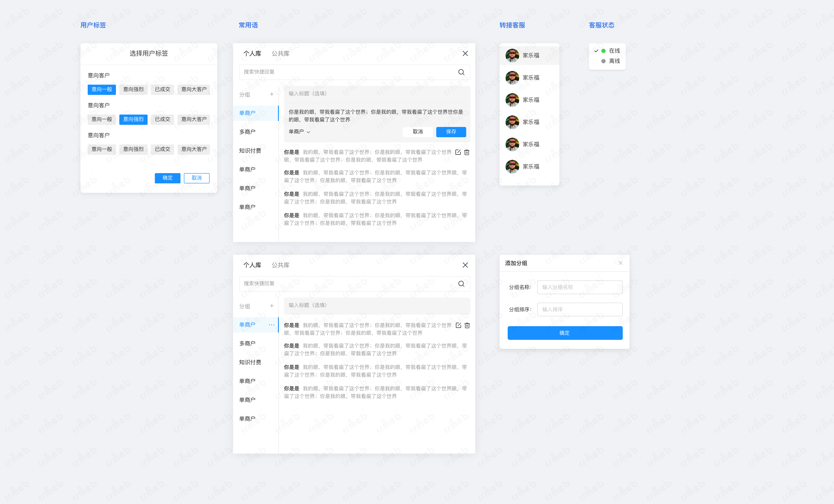The width and height of the screenshot is (834, 504).
Task: Switch to 个人库 tab in lower panel
Action: [x=252, y=265]
